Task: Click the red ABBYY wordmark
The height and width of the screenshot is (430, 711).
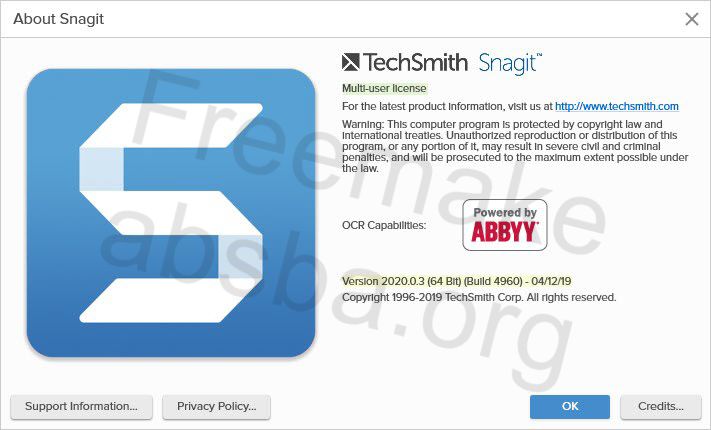Action: (505, 232)
